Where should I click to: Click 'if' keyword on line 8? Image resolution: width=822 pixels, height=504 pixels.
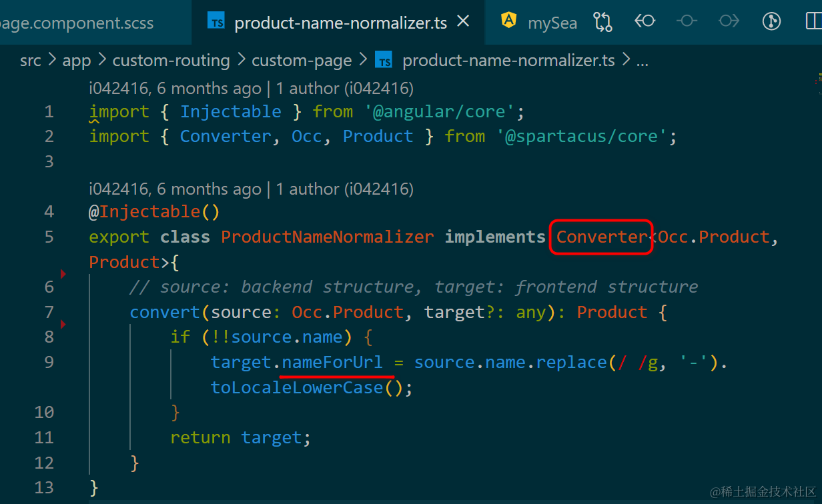(x=180, y=337)
